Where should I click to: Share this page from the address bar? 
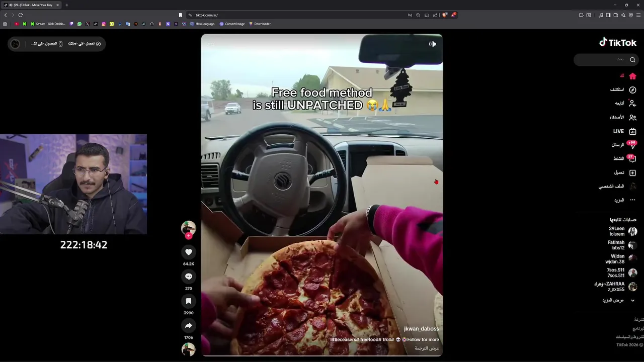[435, 15]
